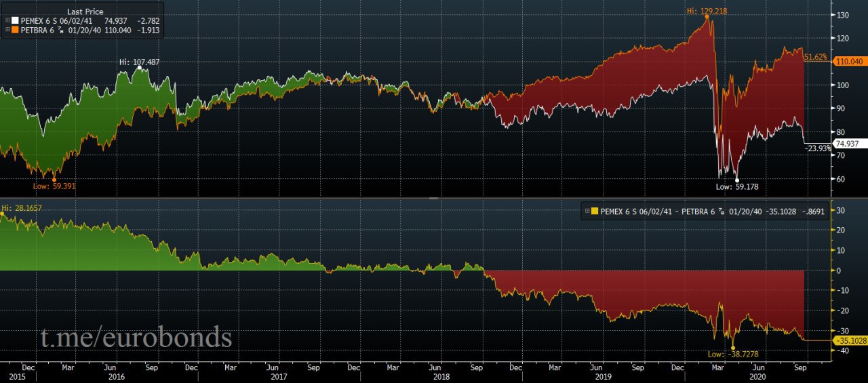The height and width of the screenshot is (383, 868).
Task: Select the PEMEX change value -2.782
Action: [148, 22]
